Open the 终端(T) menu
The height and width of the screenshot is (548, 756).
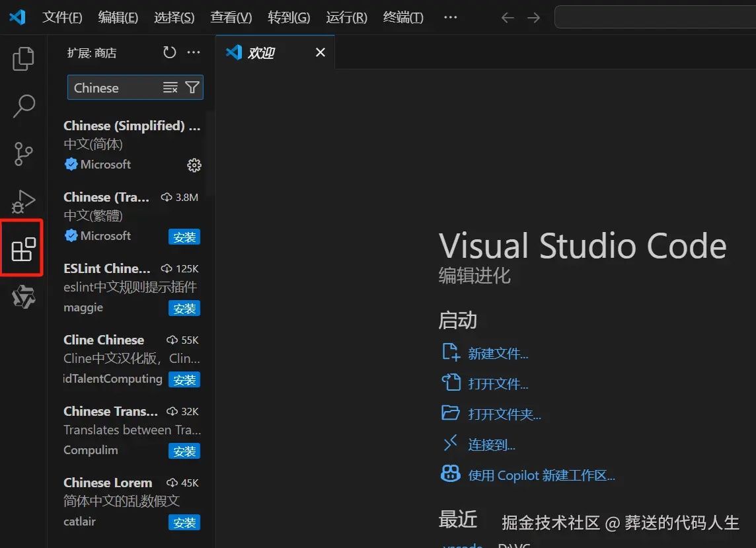[403, 17]
